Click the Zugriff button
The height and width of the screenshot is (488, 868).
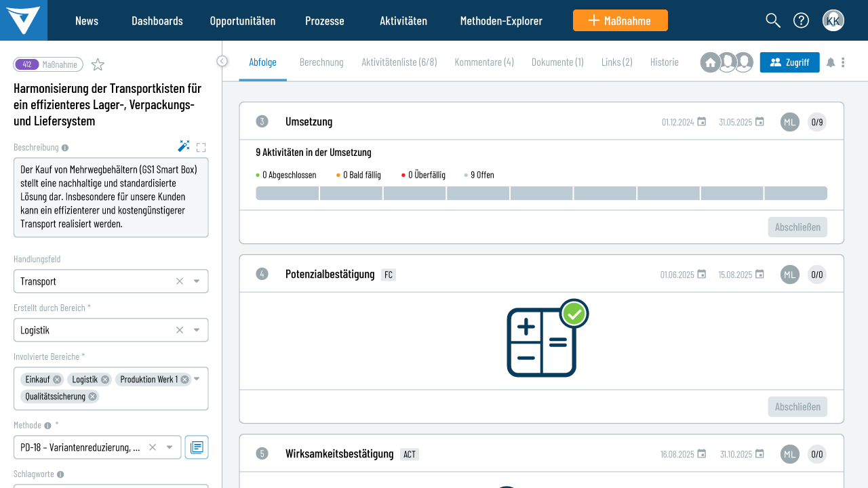pyautogui.click(x=789, y=62)
